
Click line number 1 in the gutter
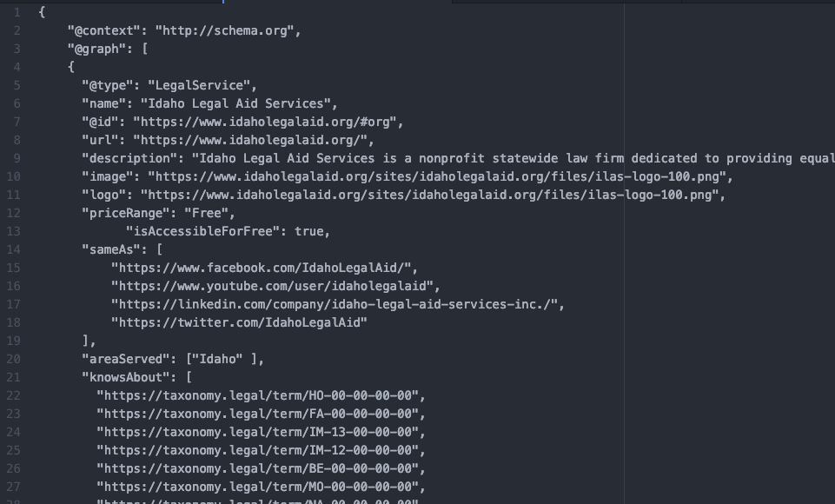point(17,12)
